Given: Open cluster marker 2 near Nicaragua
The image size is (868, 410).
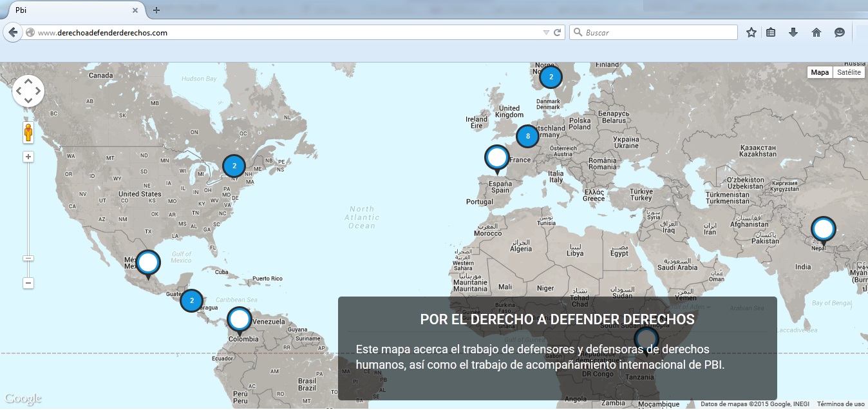Looking at the screenshot, I should pos(192,300).
